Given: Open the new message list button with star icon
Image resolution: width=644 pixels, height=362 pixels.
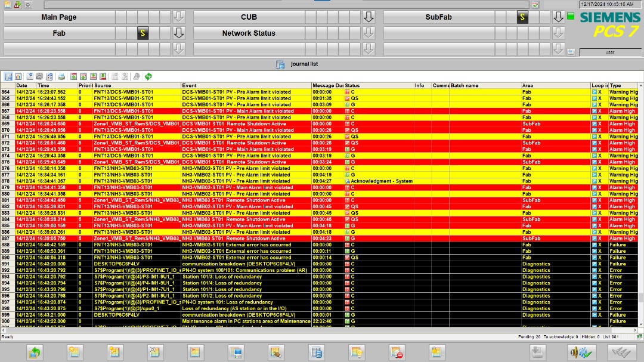Looking at the screenshot, I should point(75,352).
